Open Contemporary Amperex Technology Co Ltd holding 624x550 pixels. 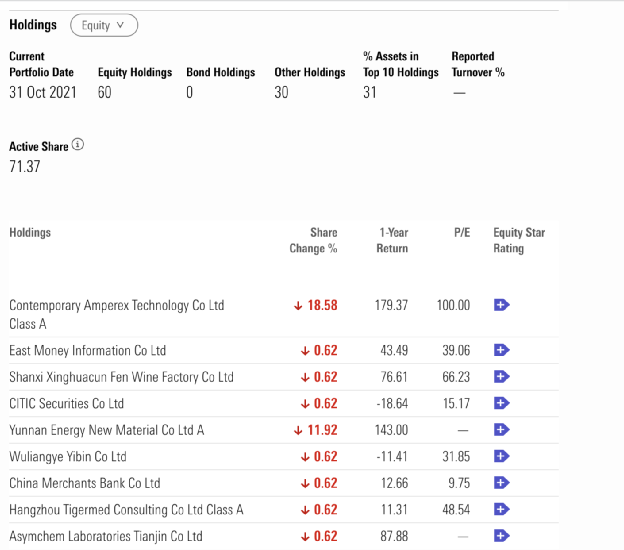coord(116,305)
